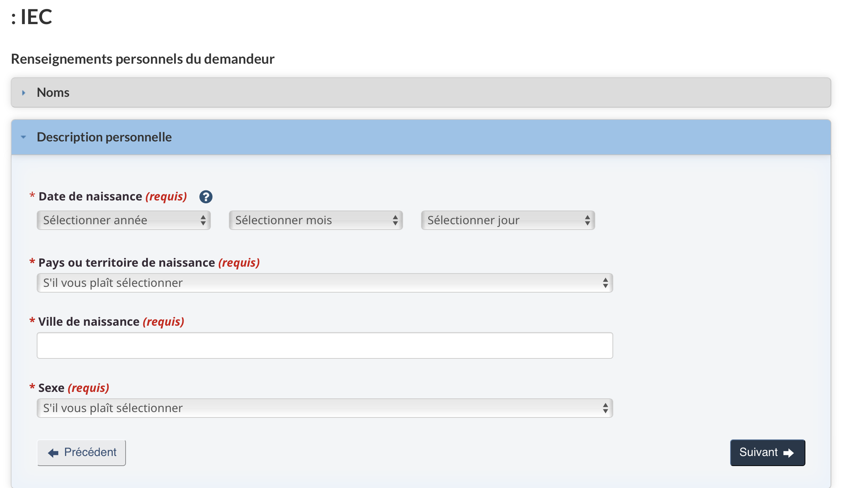The height and width of the screenshot is (488, 868).
Task: Open the date of birth help icon
Action: tap(206, 197)
